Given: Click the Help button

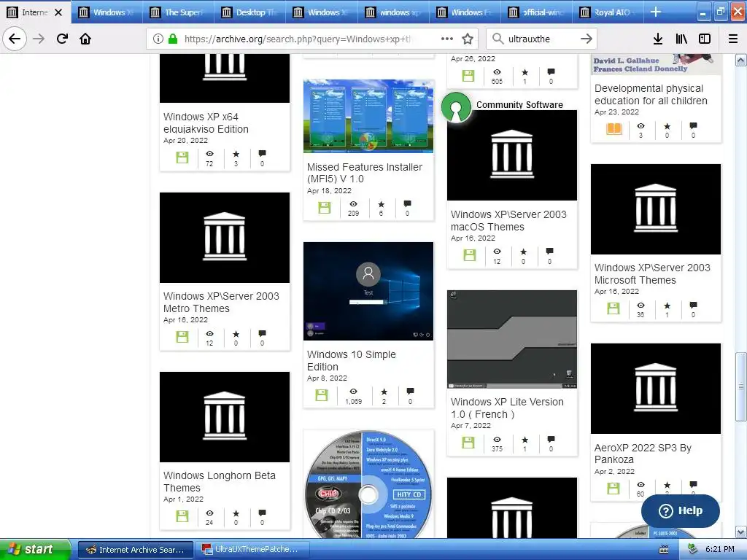Looking at the screenshot, I should click(x=681, y=511).
